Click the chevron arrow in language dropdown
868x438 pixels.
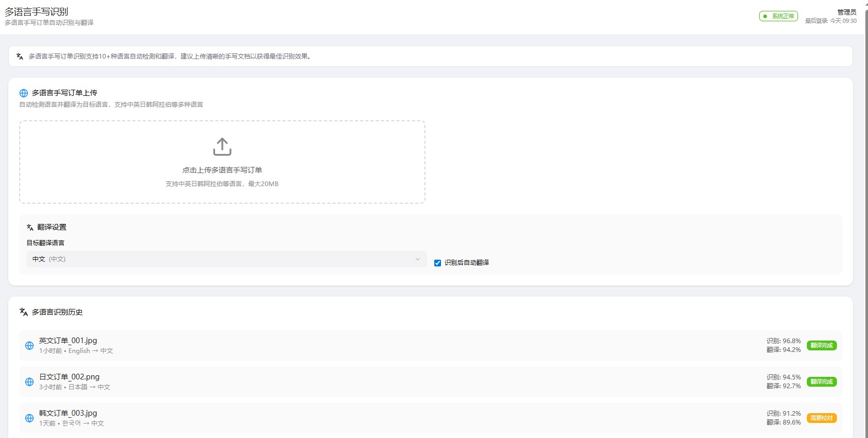(x=418, y=259)
